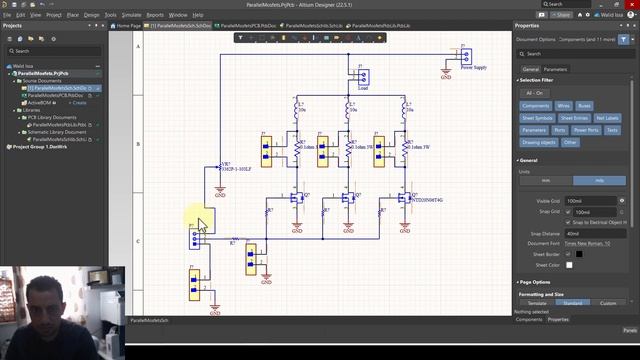Image resolution: width=640 pixels, height=360 pixels.
Task: Click Times New Roman document font link
Action: 587,243
